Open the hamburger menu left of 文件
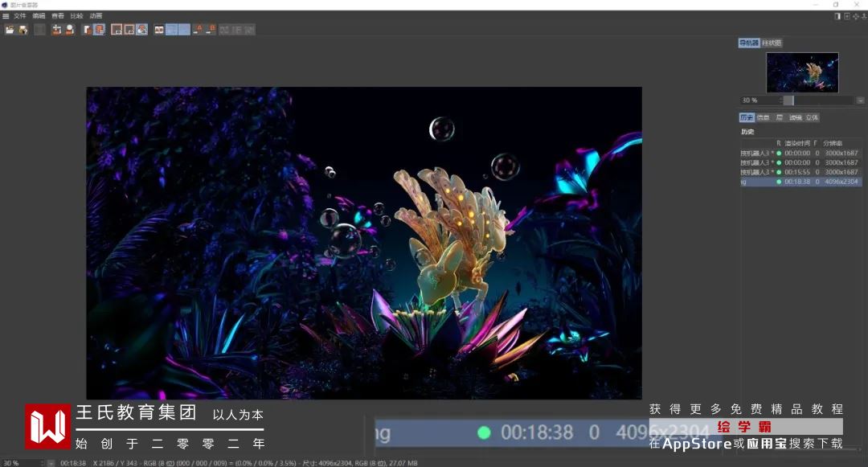The width and height of the screenshot is (868, 467). pyautogui.click(x=6, y=16)
